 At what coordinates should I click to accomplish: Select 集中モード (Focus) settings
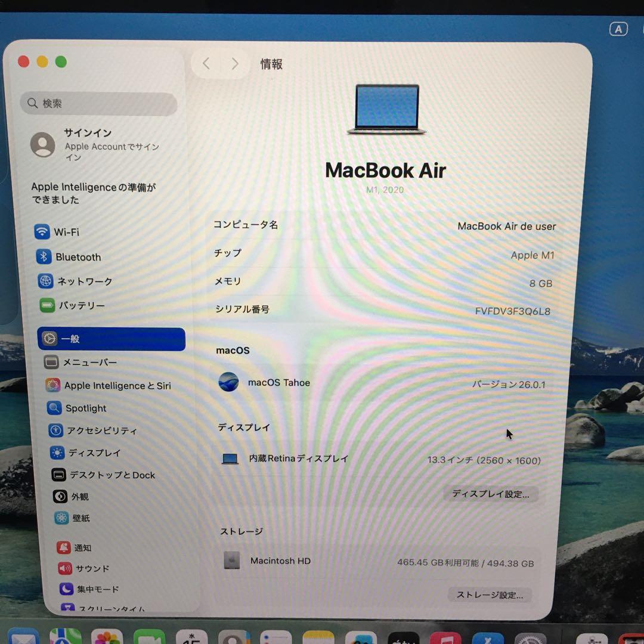95,589
